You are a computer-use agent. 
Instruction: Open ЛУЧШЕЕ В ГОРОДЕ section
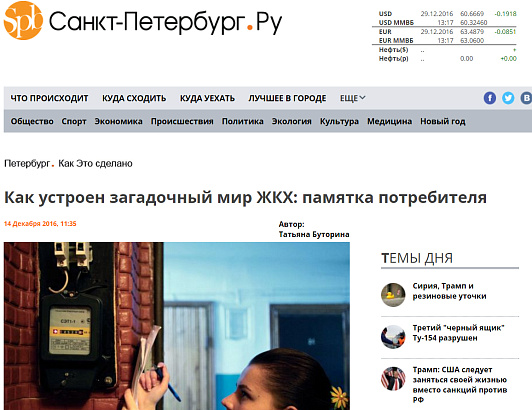point(287,98)
